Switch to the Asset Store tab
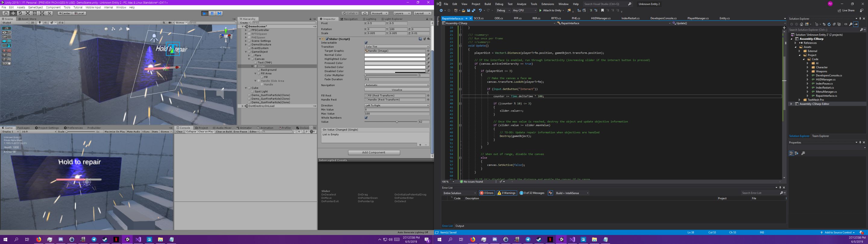The height and width of the screenshot is (244, 868). pos(28,19)
